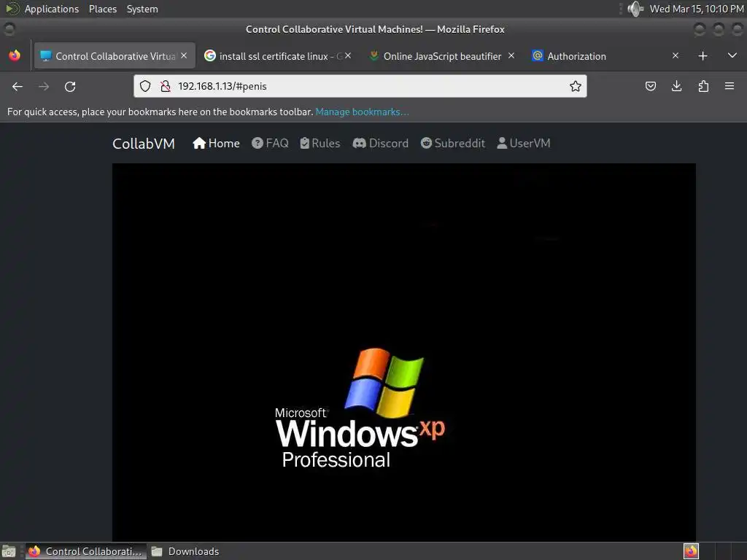Image resolution: width=747 pixels, height=560 pixels.
Task: Open the Rules page link
Action: 320,144
